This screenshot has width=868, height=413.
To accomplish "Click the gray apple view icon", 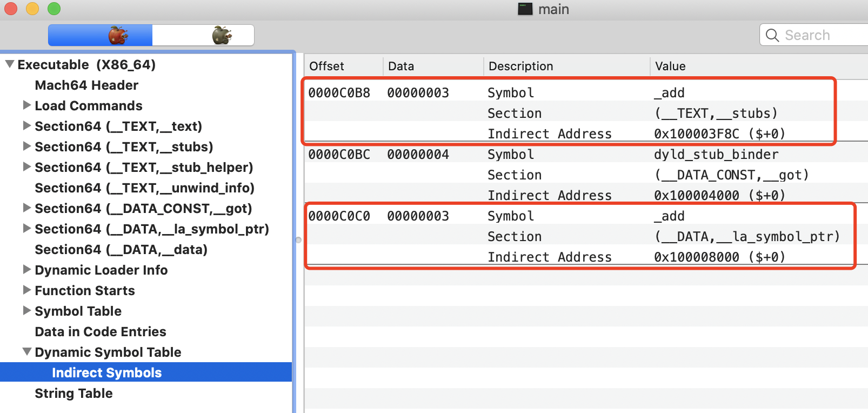I will click(221, 36).
